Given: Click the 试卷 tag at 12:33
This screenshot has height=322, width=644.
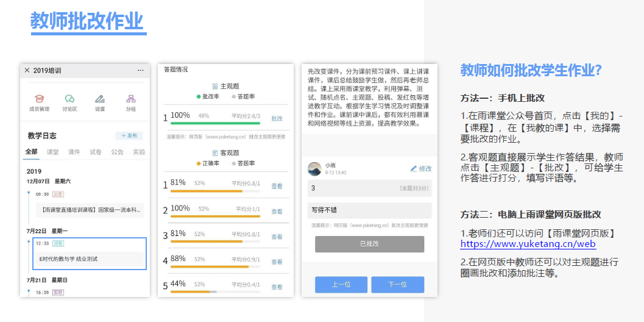Looking at the screenshot, I should tap(58, 243).
